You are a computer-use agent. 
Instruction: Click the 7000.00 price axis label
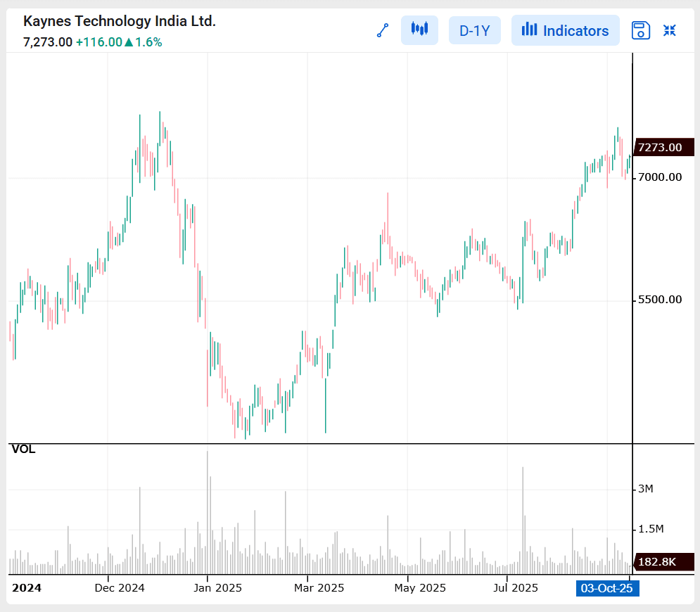click(660, 177)
